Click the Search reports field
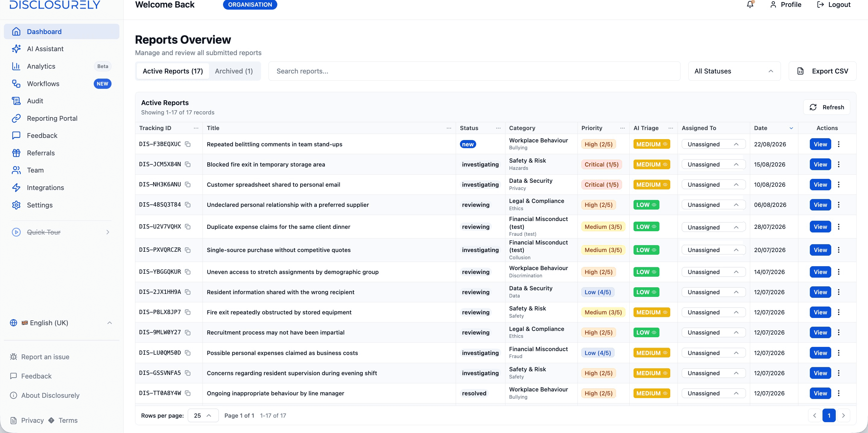The height and width of the screenshot is (433, 868). pos(474,71)
